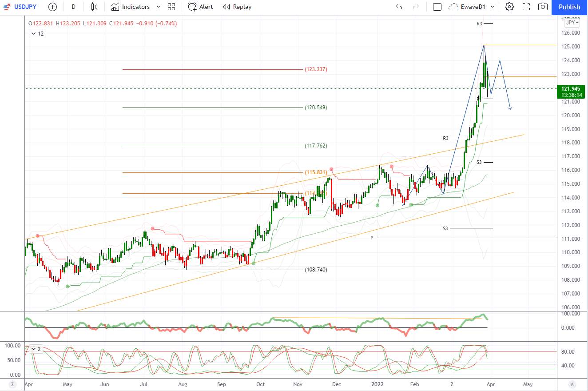Start bar Replay mode
Viewport: 588px width, 391px height.
pos(237,7)
